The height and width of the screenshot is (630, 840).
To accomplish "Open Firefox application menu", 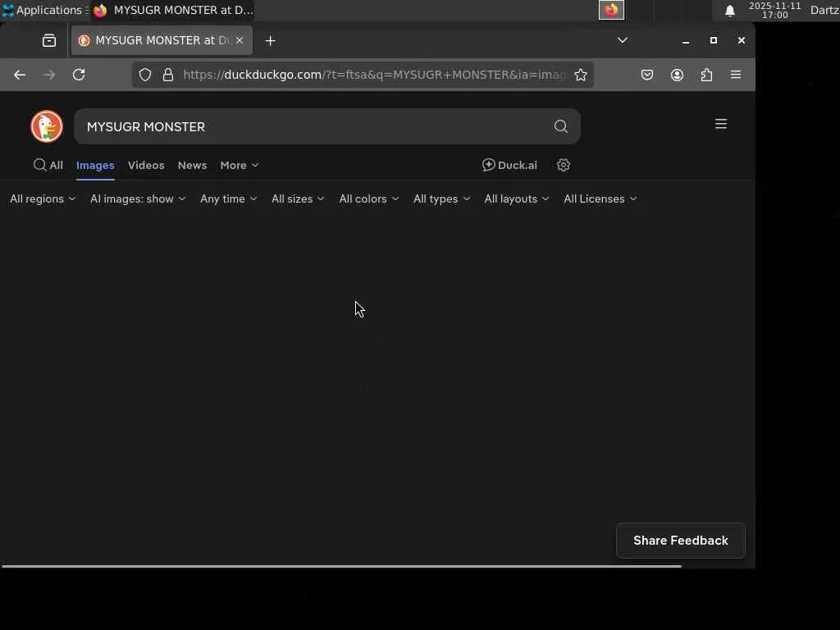I will 736,75.
